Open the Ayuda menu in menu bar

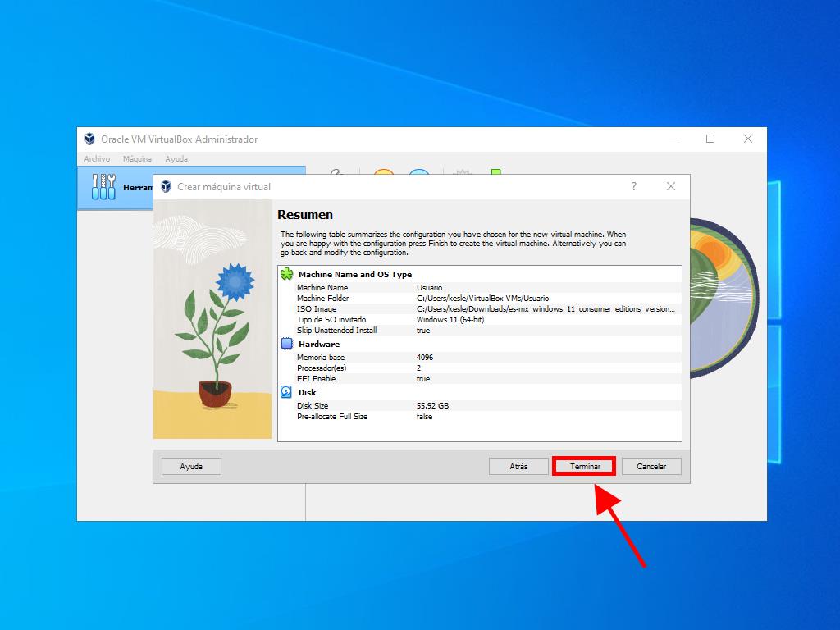(176, 159)
